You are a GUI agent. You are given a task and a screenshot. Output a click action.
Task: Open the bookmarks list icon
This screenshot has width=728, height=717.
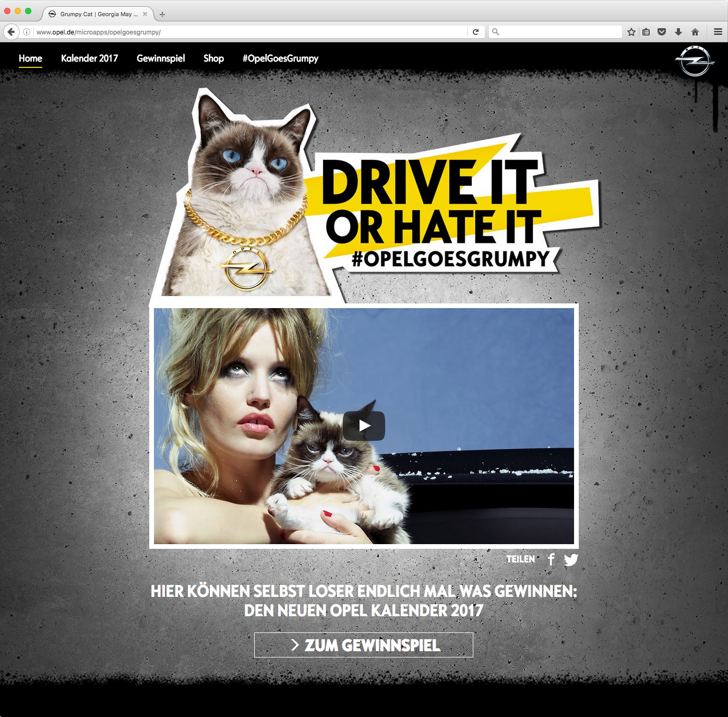(x=646, y=32)
